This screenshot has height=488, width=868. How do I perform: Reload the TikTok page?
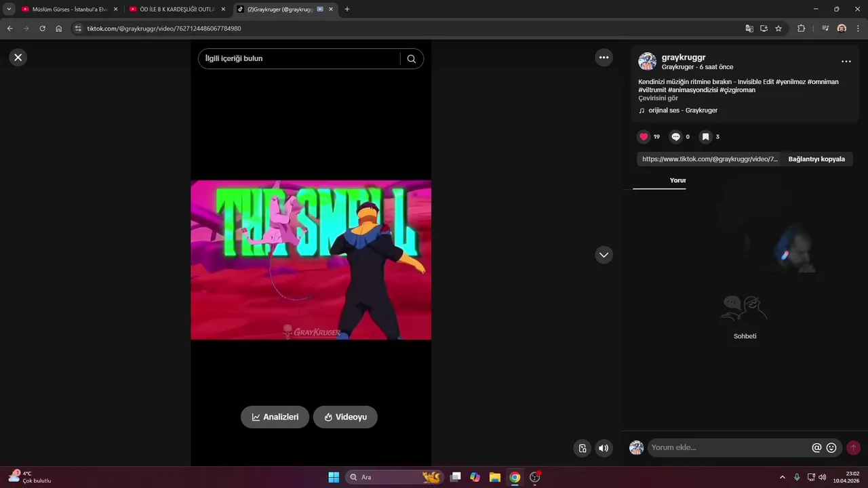click(42, 28)
